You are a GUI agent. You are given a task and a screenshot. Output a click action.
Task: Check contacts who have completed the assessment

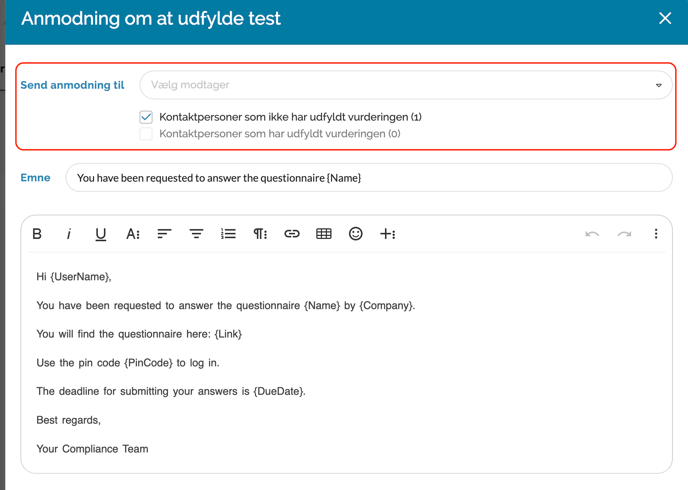(146, 134)
